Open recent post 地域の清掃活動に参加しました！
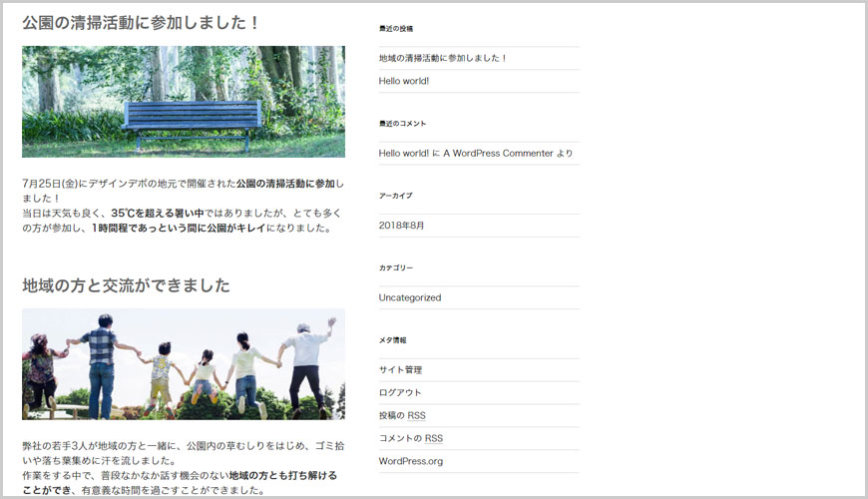Image resolution: width=868 pixels, height=499 pixels. click(x=442, y=58)
